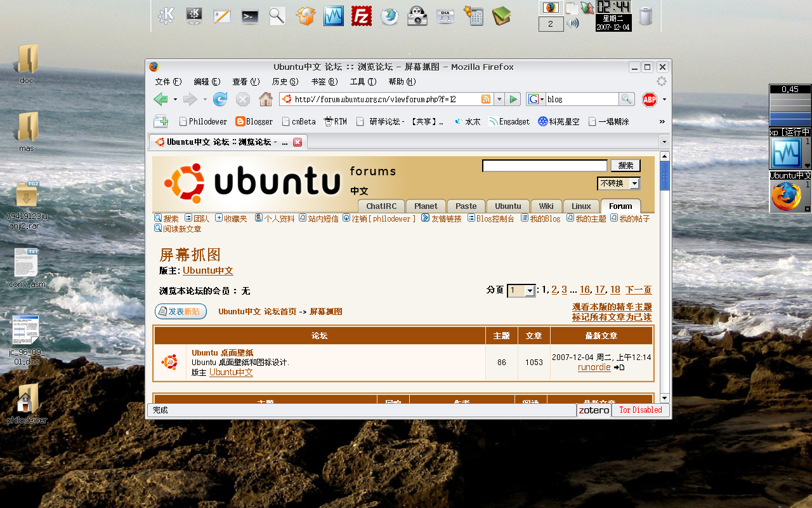The height and width of the screenshot is (508, 812).
Task: Open the 不转换 conversion dropdown
Action: coord(619,183)
